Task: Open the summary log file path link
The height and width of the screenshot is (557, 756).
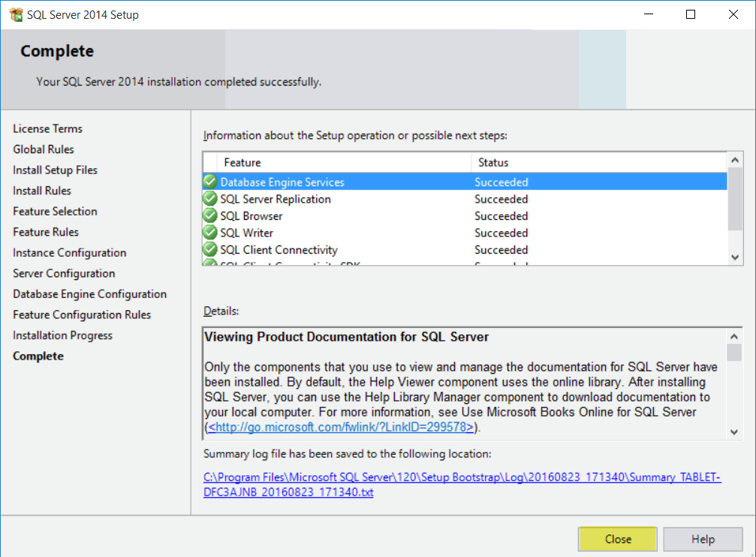Action: (x=462, y=484)
